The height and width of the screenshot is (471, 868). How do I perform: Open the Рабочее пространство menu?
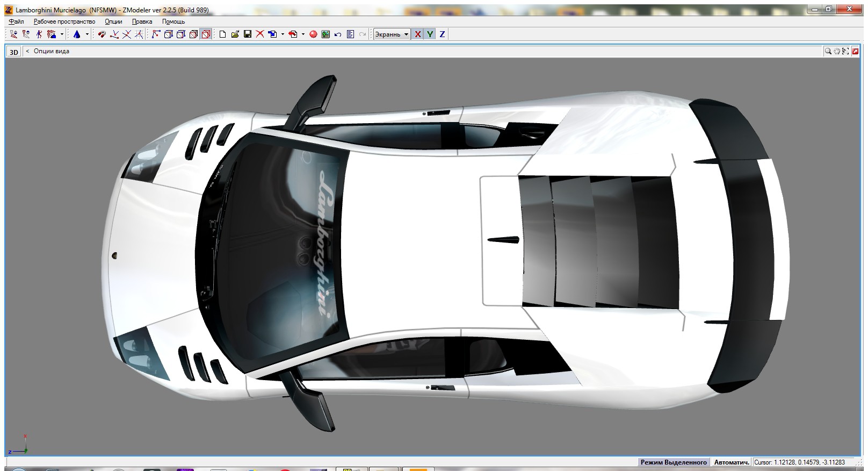point(64,22)
